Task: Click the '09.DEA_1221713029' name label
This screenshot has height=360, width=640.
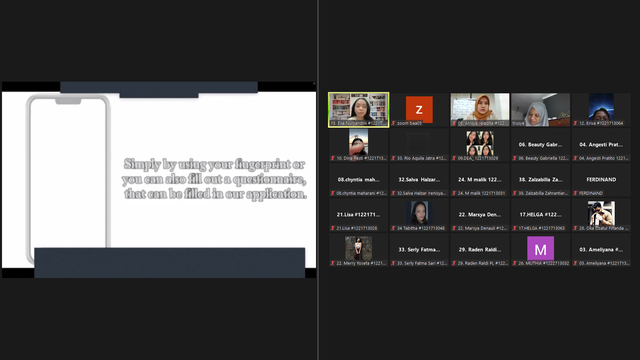Action: pos(478,158)
